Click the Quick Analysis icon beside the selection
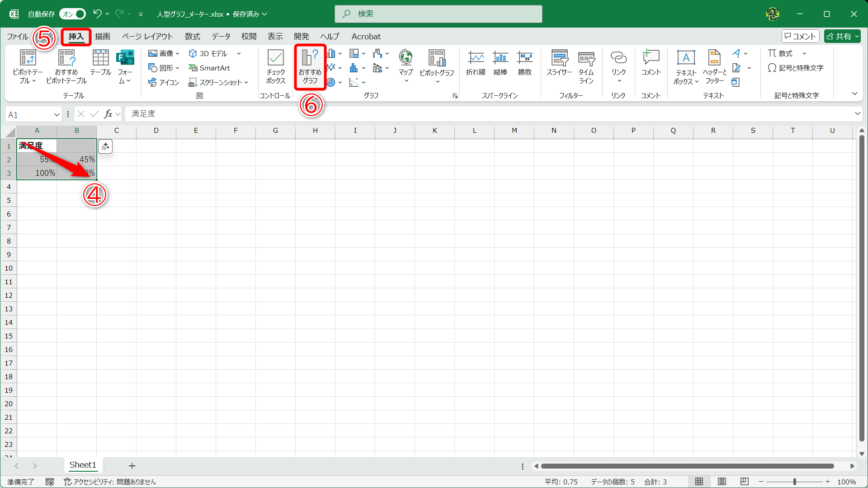 click(x=105, y=146)
